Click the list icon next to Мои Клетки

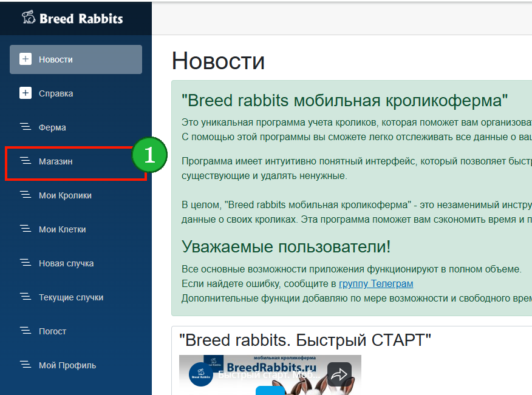[26, 229]
